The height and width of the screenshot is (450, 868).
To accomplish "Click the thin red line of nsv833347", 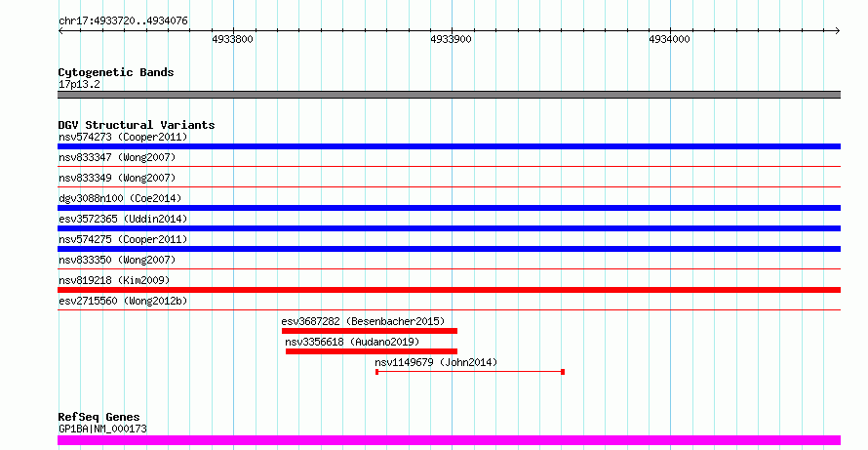I will coord(449,166).
